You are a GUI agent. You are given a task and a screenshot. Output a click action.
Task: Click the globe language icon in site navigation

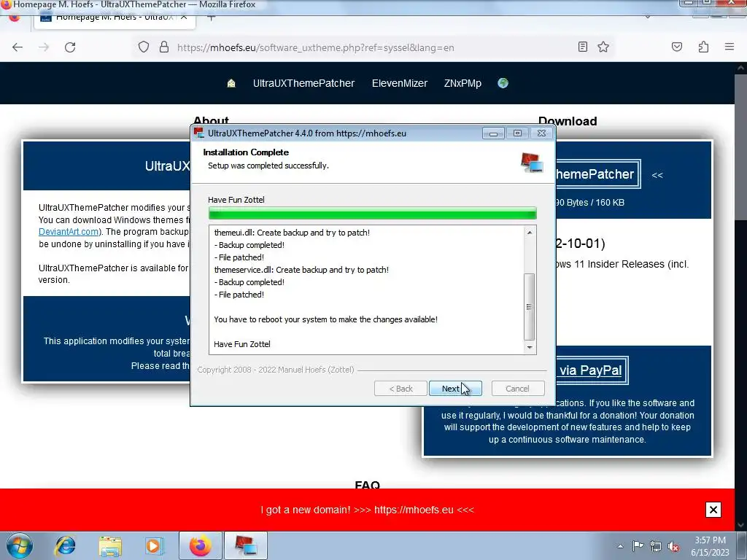tap(503, 83)
